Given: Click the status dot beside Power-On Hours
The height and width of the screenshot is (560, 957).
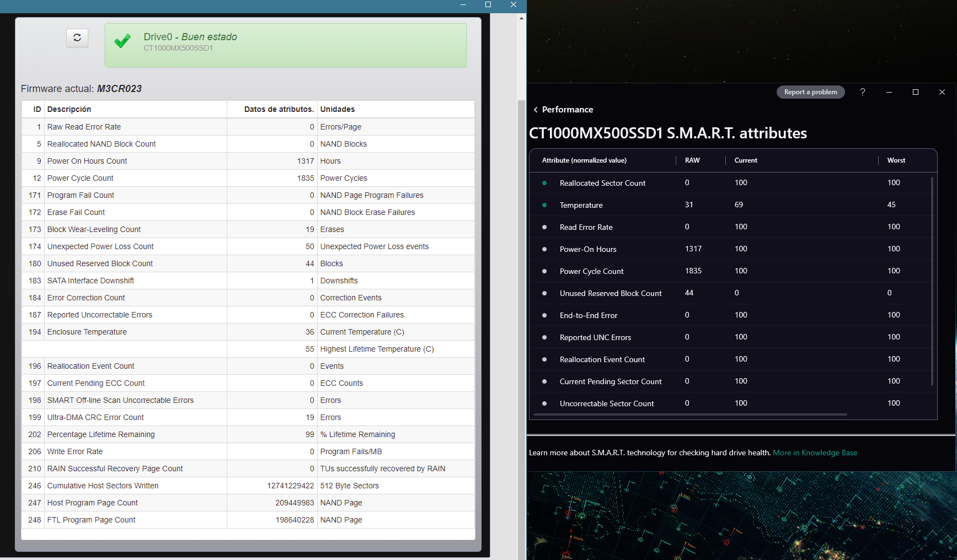Looking at the screenshot, I should (544, 249).
